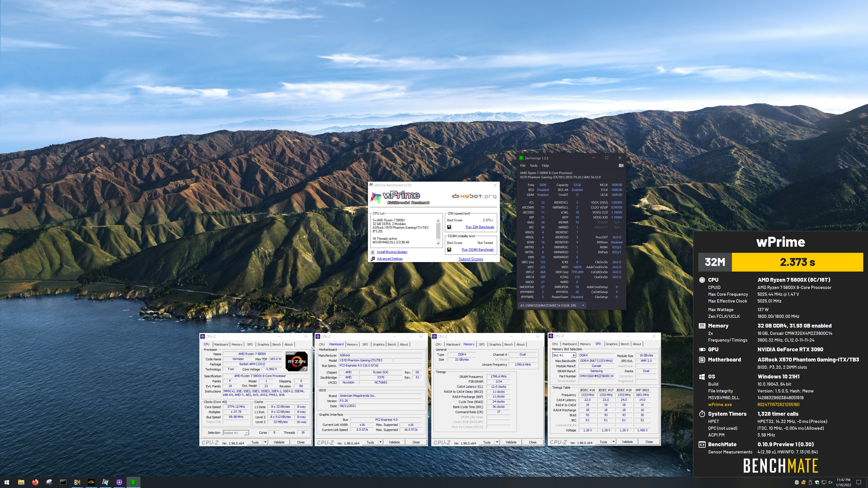This screenshot has width=868, height=488.
Task: Click the Part Number field CMW32GX4M2Z3600C14 in SPD
Action: click(x=597, y=376)
